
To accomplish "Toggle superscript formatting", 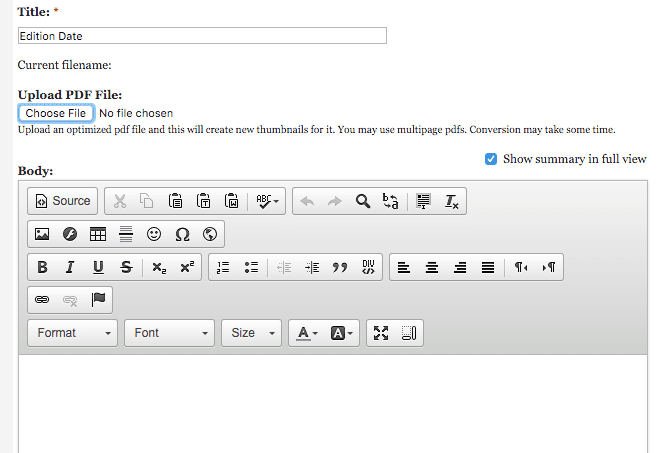I will (x=187, y=267).
